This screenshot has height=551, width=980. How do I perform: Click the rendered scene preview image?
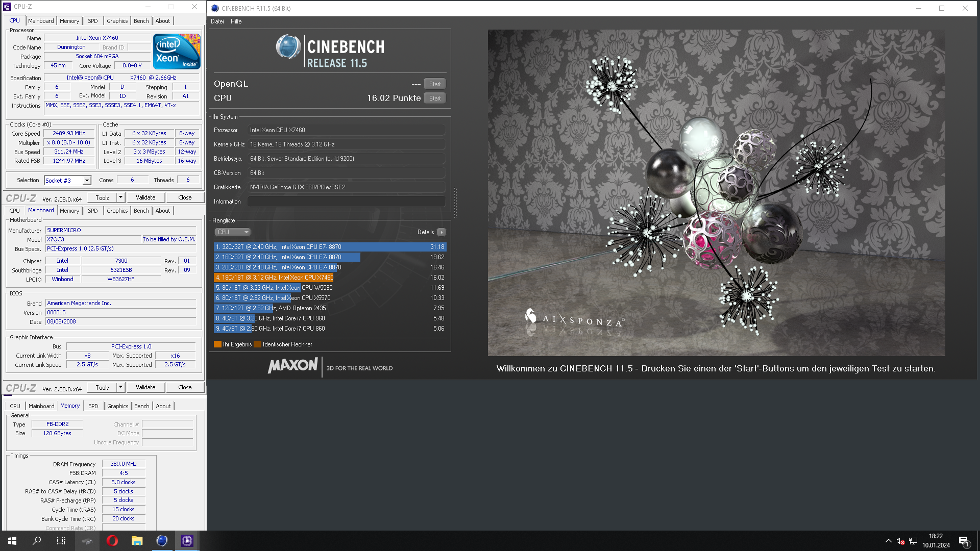click(x=716, y=193)
